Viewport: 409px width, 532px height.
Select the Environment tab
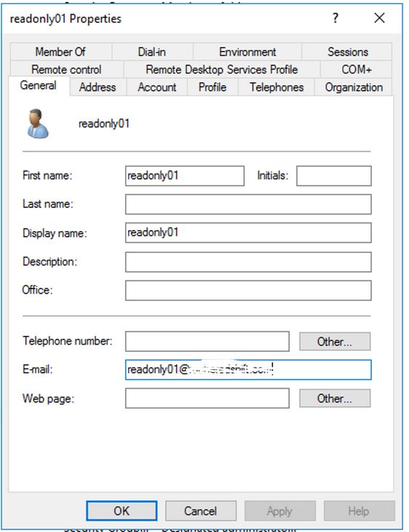click(247, 52)
